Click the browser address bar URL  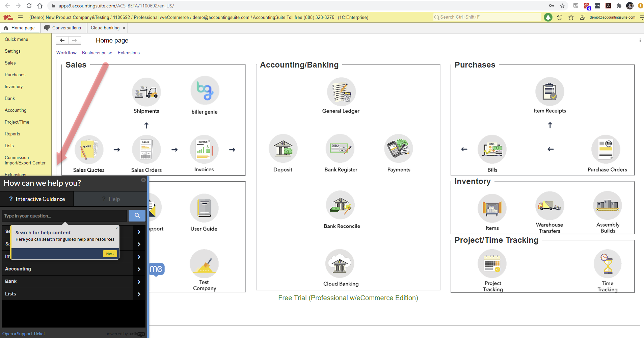point(116,6)
